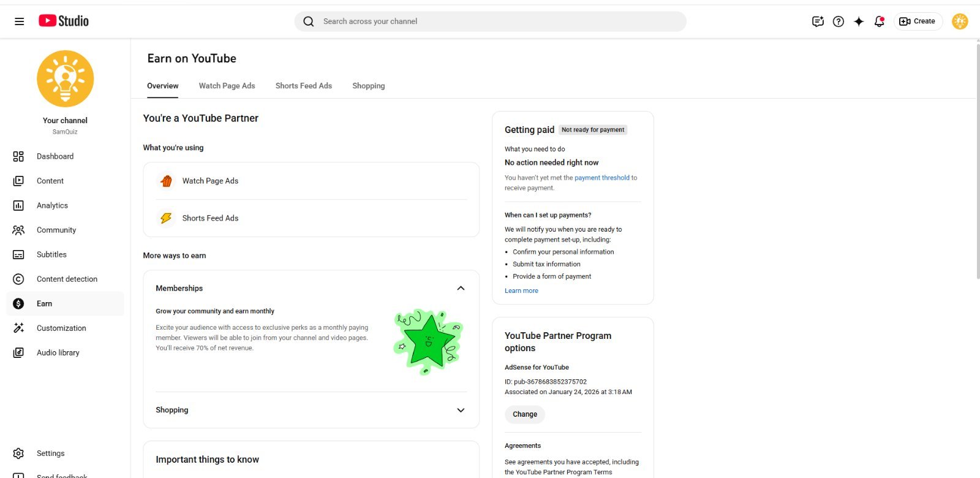Click Learn more under Getting paid
The width and height of the screenshot is (980, 478).
point(521,290)
